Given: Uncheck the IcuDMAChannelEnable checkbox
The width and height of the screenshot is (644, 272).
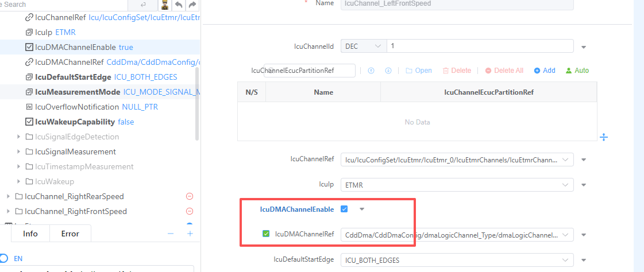Looking at the screenshot, I should 344,209.
